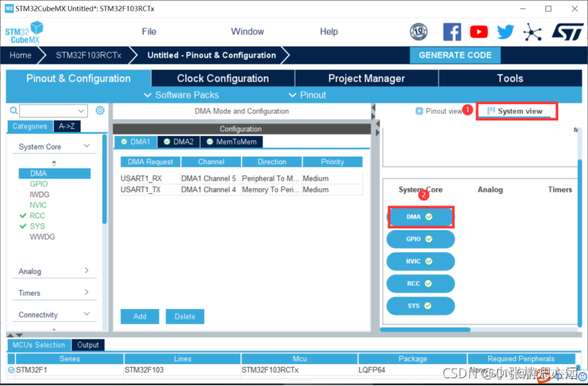Viewport: 588px width, 386px height.
Task: Click the upward arrow above the DMA list
Action: click(54, 163)
